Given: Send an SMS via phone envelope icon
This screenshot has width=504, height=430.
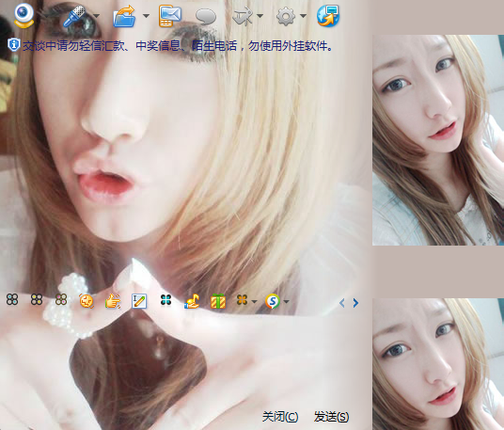Looking at the screenshot, I should (x=170, y=16).
